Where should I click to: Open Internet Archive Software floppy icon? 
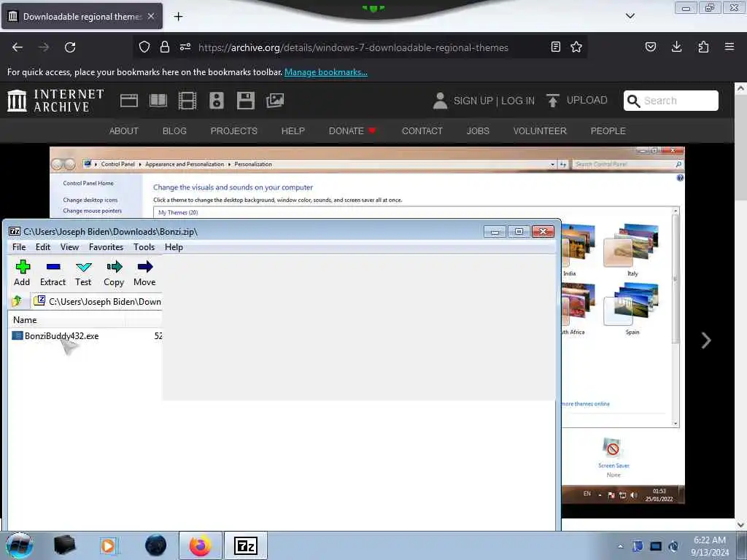pos(246,101)
